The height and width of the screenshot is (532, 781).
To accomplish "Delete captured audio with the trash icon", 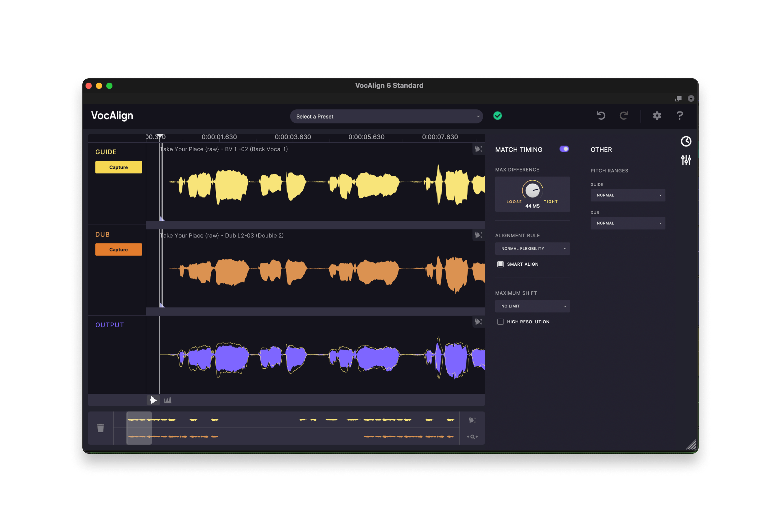I will click(x=100, y=428).
